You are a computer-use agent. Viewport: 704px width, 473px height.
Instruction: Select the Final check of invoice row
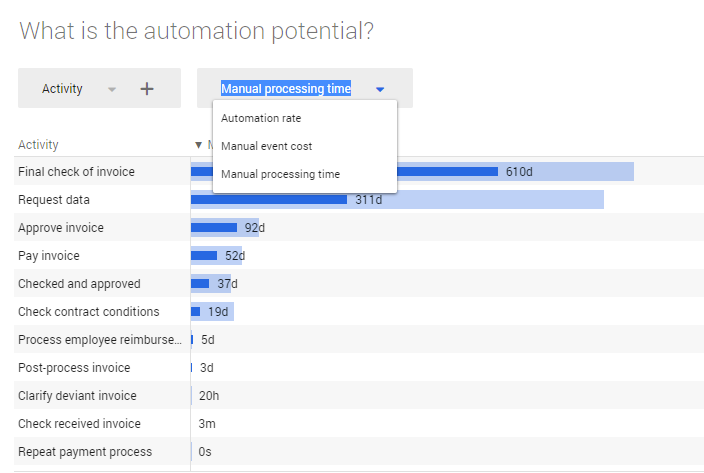point(76,172)
